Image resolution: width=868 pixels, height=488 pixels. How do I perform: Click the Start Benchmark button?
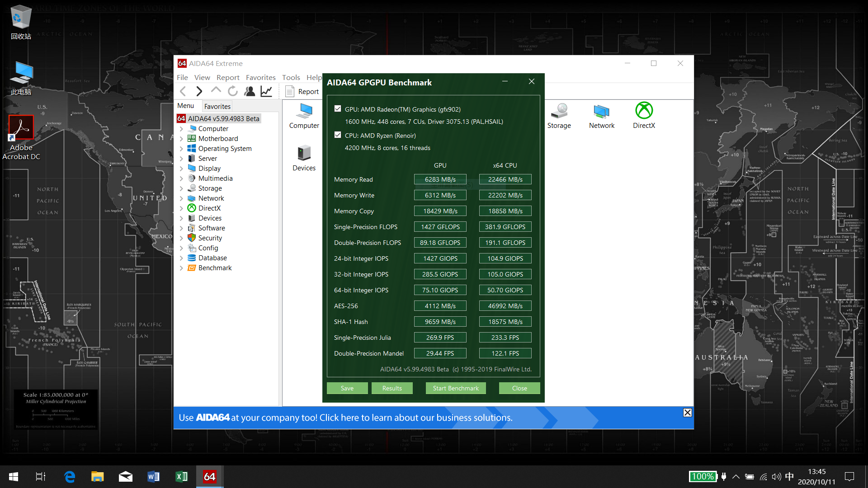pos(455,388)
